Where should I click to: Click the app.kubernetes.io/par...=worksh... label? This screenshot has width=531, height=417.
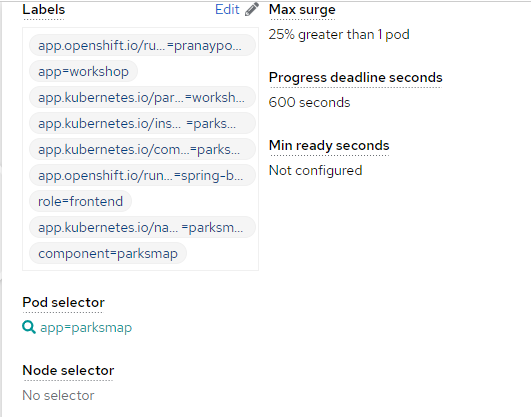pos(142,98)
